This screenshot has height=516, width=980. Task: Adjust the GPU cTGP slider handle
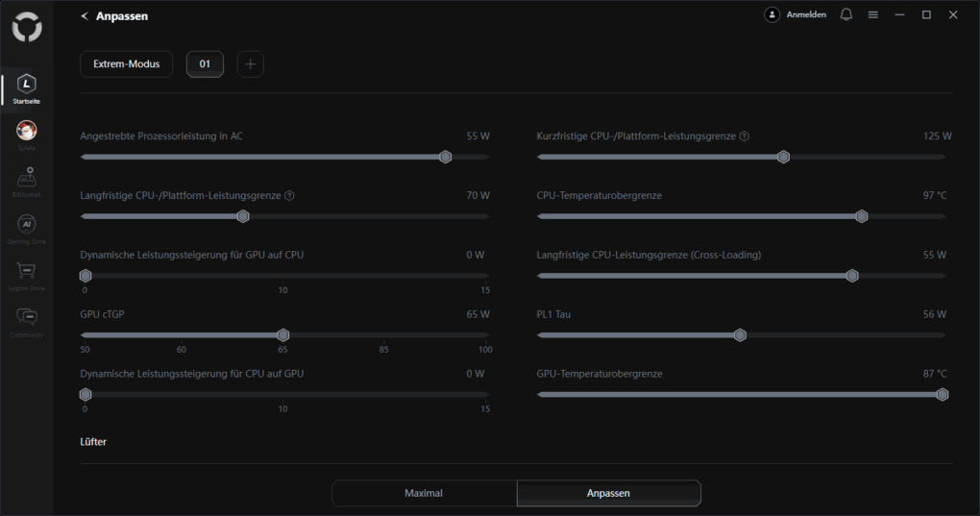[x=283, y=334]
